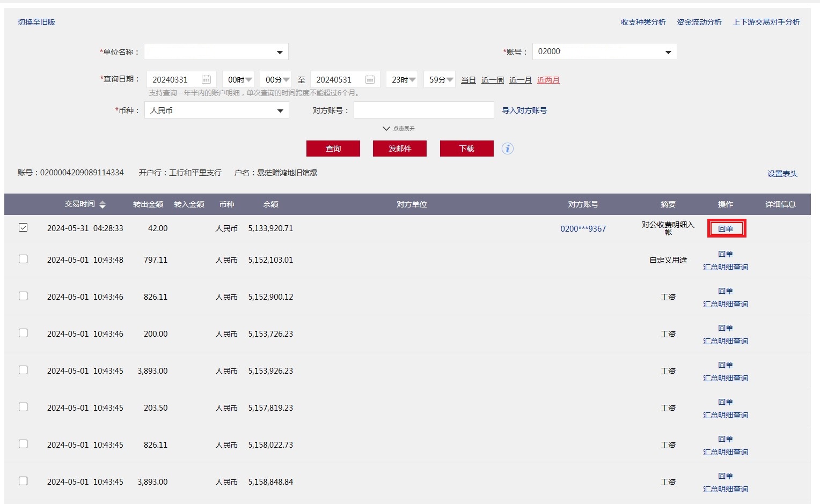Open the 币种 dropdown set to 人民币

tap(280, 110)
